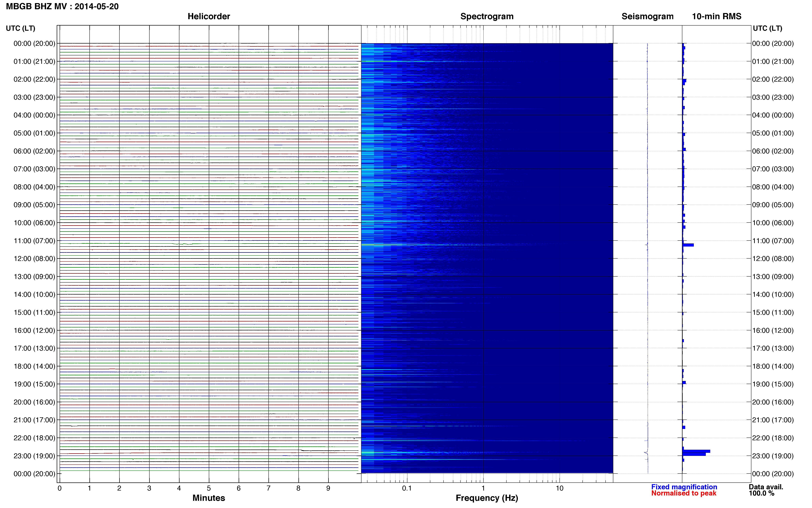Select left-axis time label 07:00 (03:00)
812x508 pixels.
(x=34, y=169)
